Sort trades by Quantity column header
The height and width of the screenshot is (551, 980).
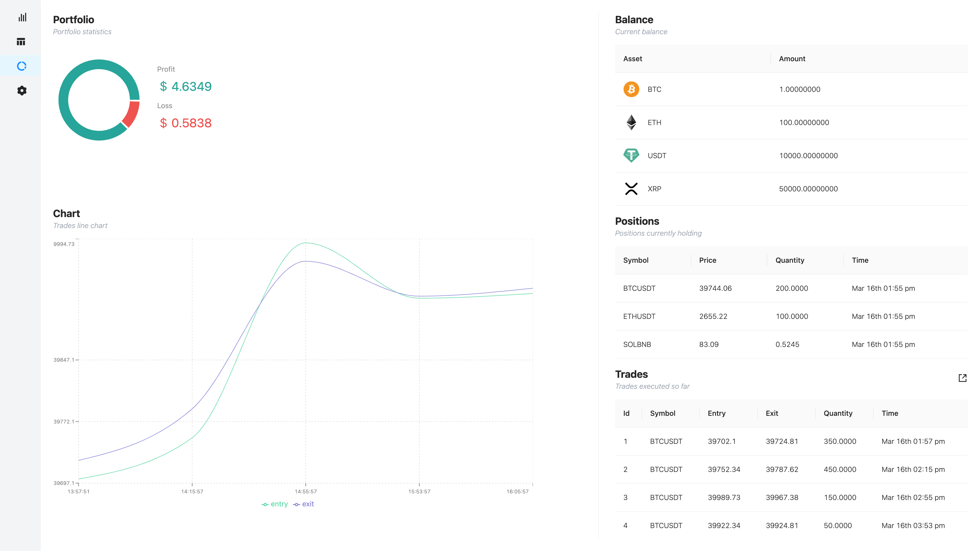click(838, 413)
